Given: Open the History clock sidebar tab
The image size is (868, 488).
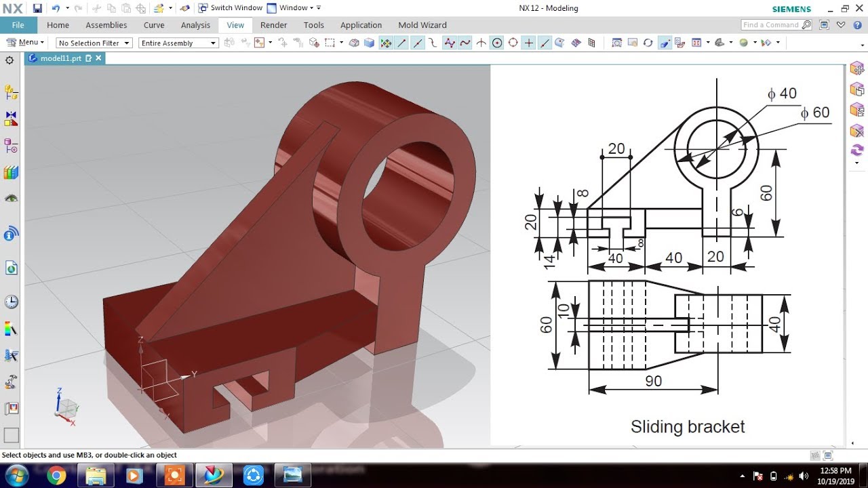Looking at the screenshot, I should point(11,302).
